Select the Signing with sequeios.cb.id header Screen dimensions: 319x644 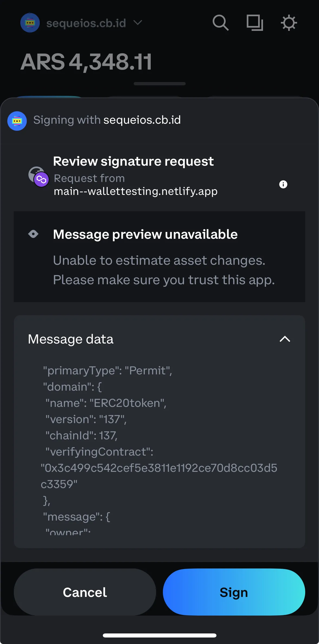(107, 120)
